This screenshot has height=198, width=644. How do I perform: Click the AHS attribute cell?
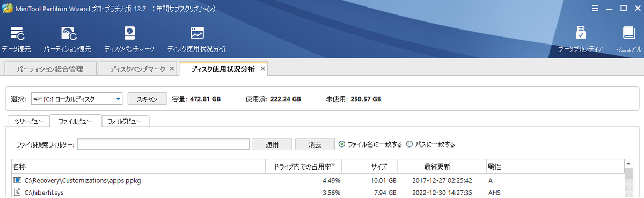[494, 192]
